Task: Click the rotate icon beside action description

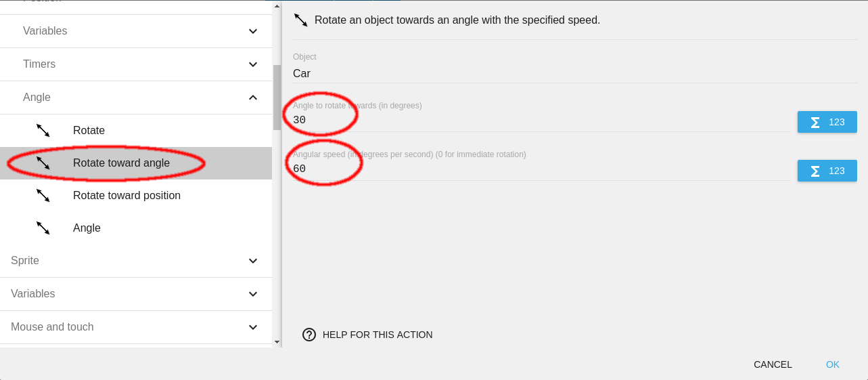Action: coord(301,20)
